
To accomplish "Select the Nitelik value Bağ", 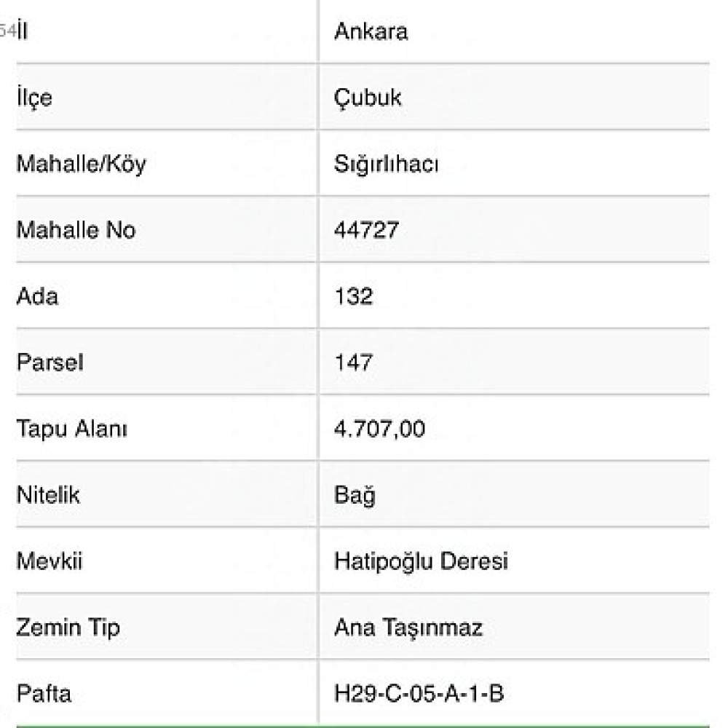I will point(355,495).
